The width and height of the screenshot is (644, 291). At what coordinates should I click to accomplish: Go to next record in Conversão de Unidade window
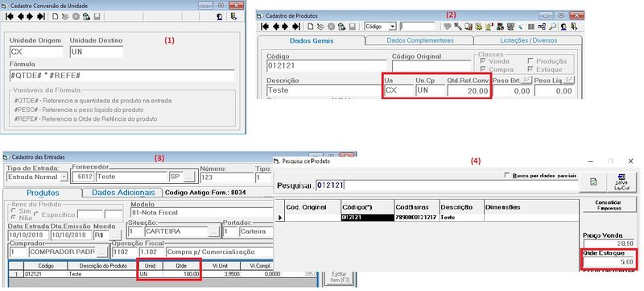pos(30,16)
